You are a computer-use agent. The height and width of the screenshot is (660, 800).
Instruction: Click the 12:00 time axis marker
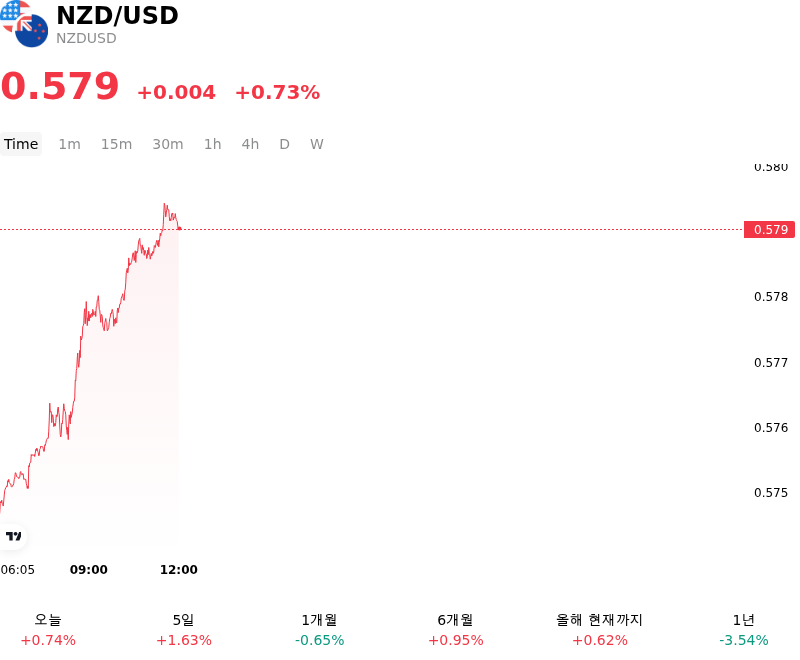(179, 570)
